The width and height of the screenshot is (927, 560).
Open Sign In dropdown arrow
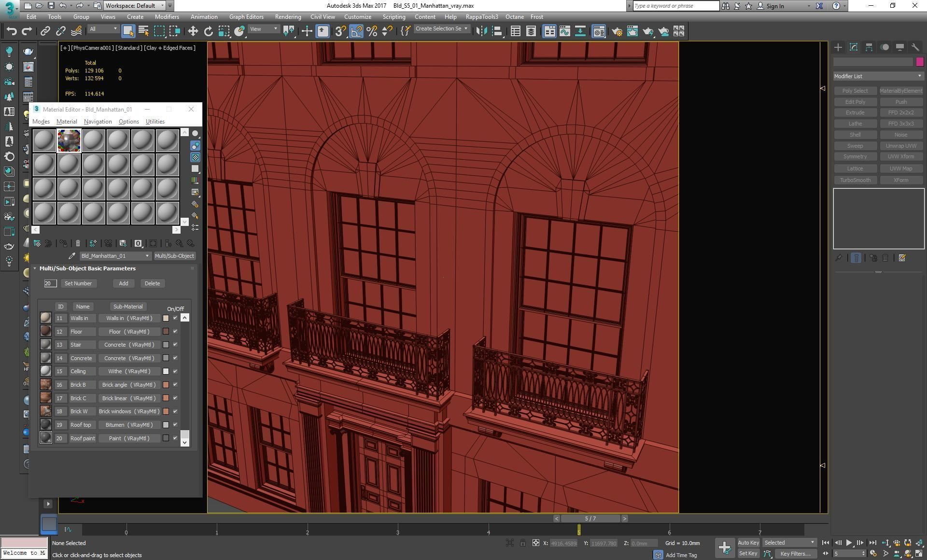pyautogui.click(x=809, y=6)
